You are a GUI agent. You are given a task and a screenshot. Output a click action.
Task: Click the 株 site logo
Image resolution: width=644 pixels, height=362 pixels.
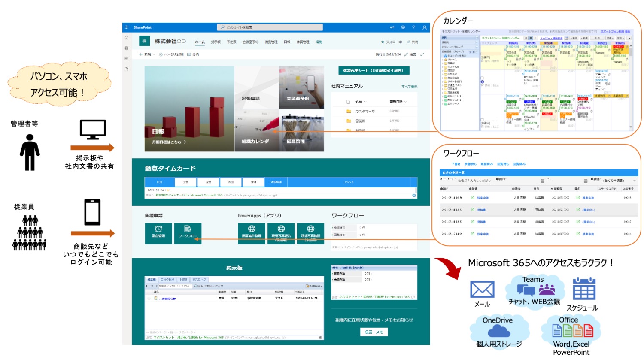[x=144, y=41]
